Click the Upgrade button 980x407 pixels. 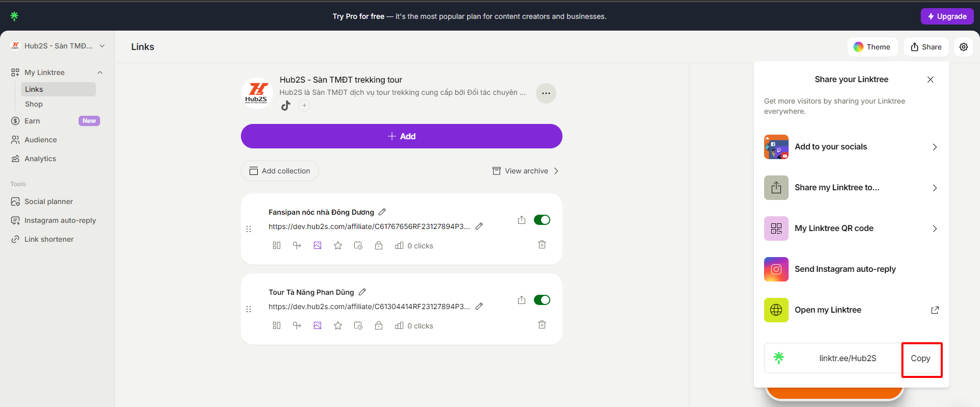coord(947,16)
